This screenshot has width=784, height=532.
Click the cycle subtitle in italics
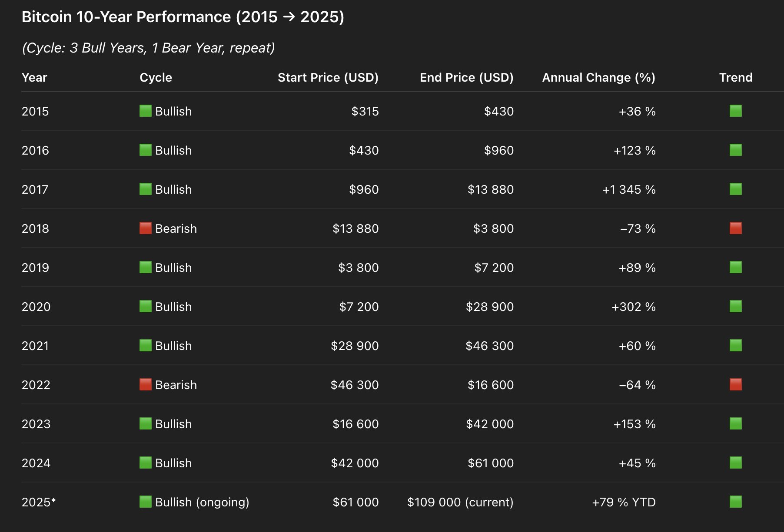tap(148, 48)
